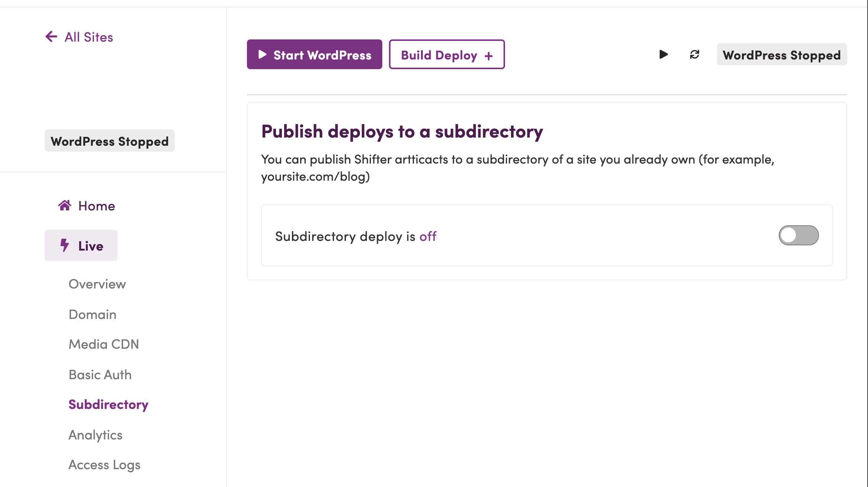
Task: Open Media CDN settings
Action: coord(104,344)
